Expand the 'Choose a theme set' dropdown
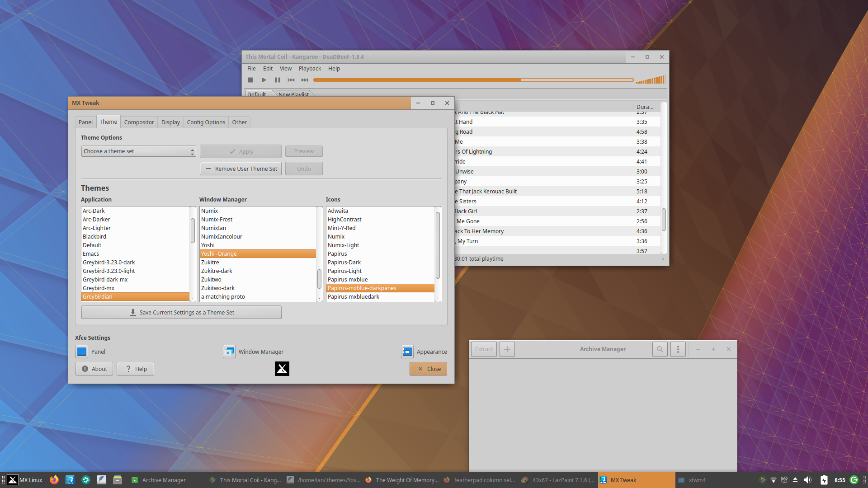868x488 pixels. click(x=139, y=151)
